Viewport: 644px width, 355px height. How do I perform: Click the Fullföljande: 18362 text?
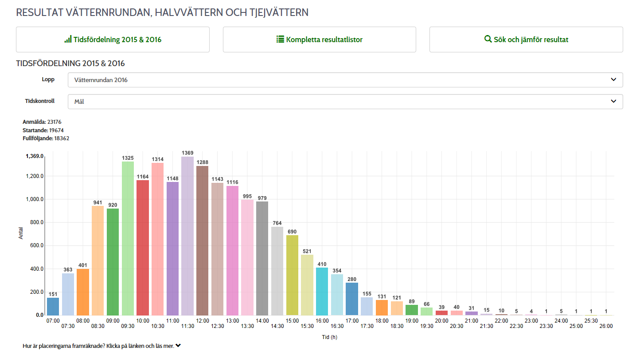coord(46,138)
